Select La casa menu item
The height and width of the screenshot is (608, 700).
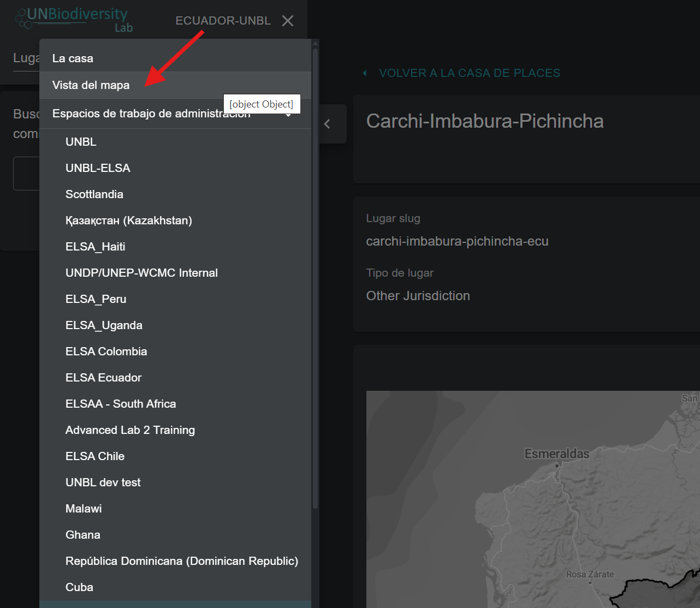click(x=73, y=58)
